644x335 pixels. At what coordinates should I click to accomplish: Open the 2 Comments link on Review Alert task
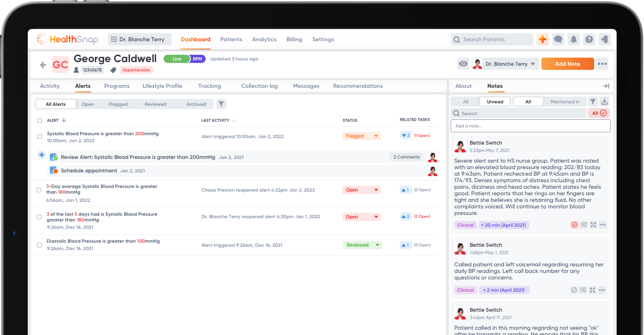(x=406, y=157)
